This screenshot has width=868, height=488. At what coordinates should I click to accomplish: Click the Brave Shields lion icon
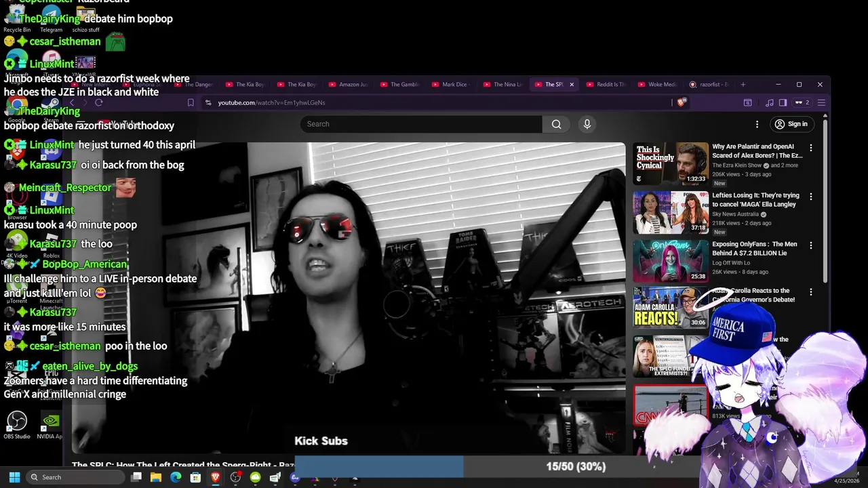click(x=682, y=102)
